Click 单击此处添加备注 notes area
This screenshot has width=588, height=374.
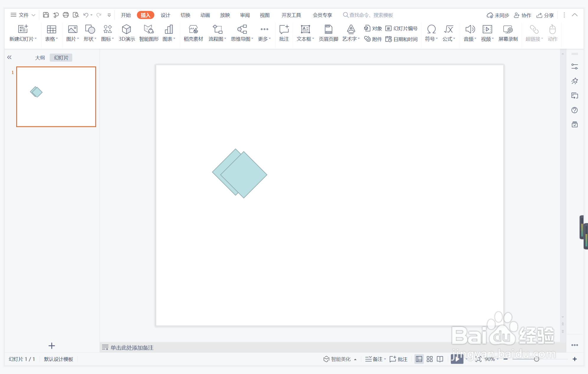click(x=132, y=347)
